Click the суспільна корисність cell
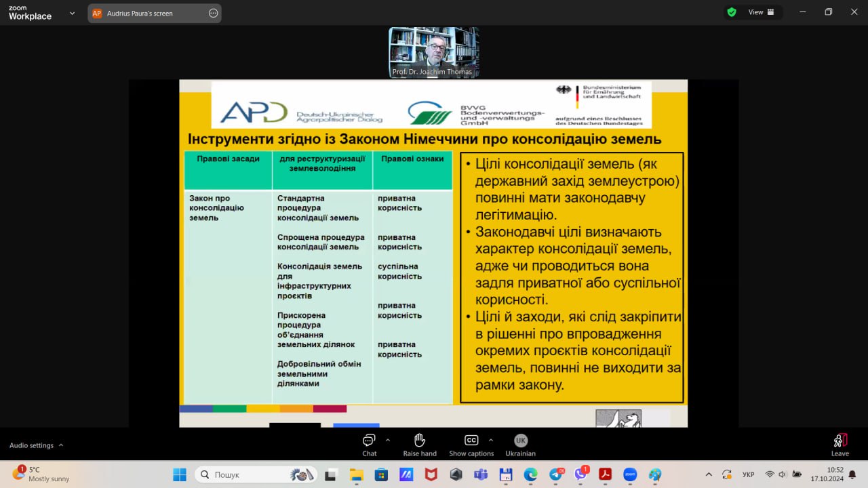The height and width of the screenshot is (488, 868). pos(399,271)
